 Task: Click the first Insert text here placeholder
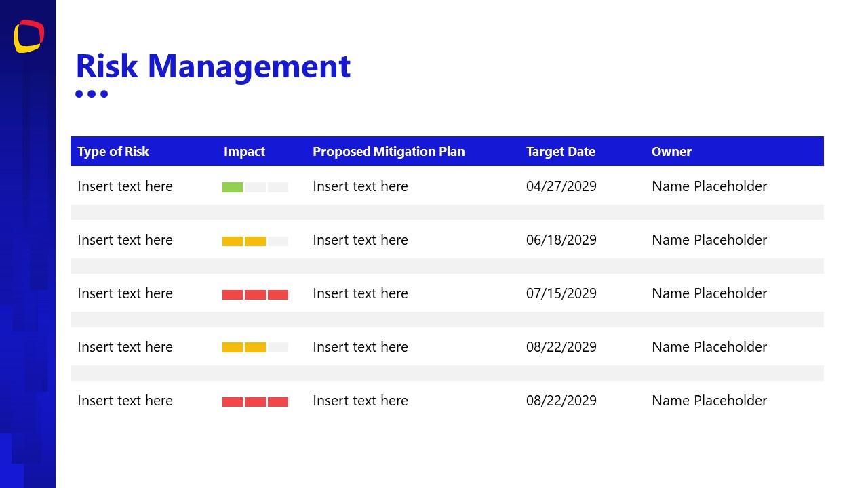(125, 186)
